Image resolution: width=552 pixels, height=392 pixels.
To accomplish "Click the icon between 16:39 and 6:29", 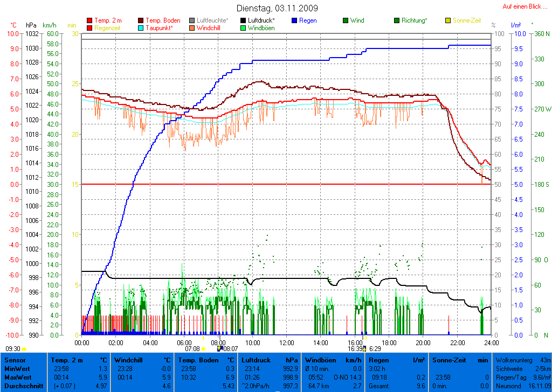I will (365, 349).
